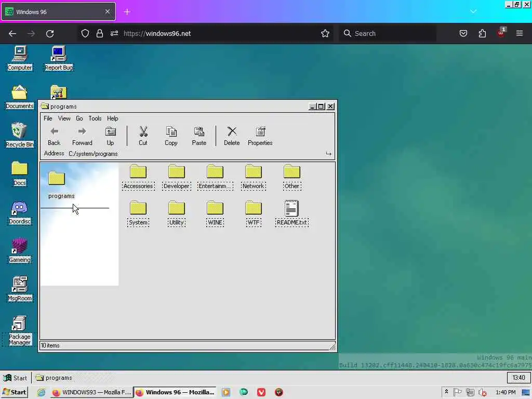
Task: Click the address path C:/system/programs
Action: tap(94, 154)
